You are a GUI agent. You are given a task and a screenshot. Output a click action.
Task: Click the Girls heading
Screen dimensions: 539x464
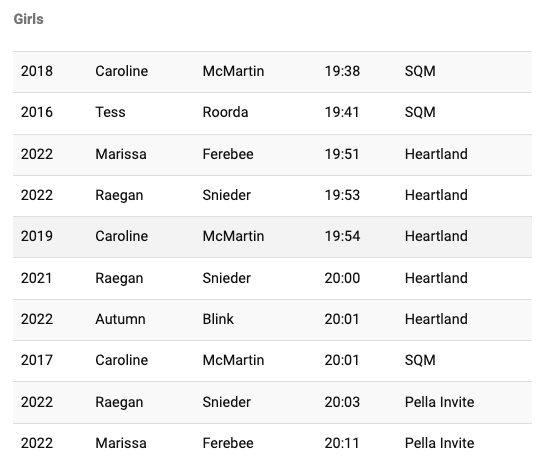coord(29,19)
